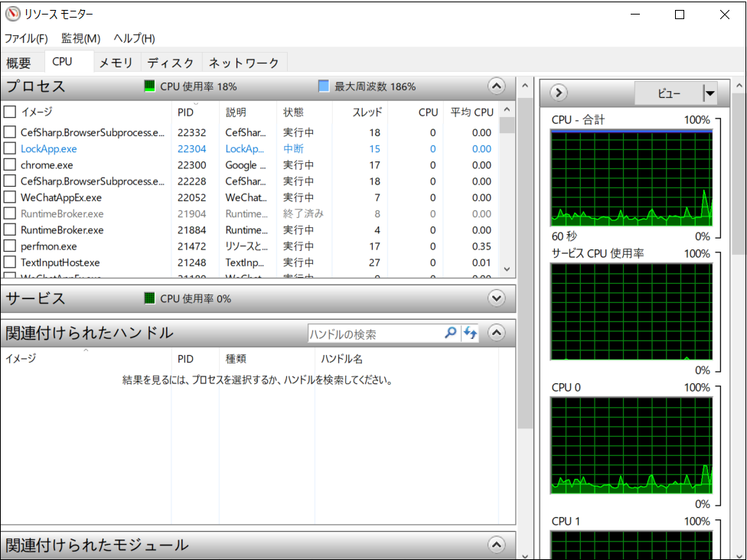Viewport: 747px width, 560px height.
Task: Toggle the select-all イメージ header checkbox
Action: click(x=10, y=112)
